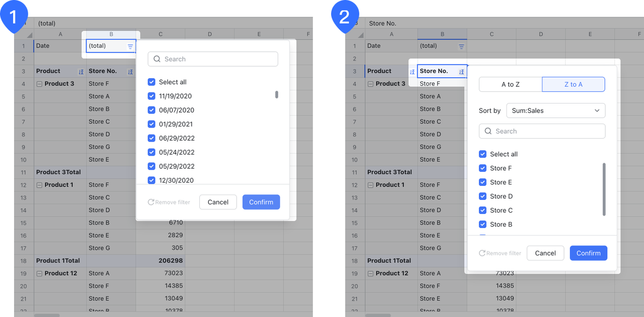Image resolution: width=644 pixels, height=317 pixels.
Task: Switch the sort order to A to Z
Action: [510, 84]
